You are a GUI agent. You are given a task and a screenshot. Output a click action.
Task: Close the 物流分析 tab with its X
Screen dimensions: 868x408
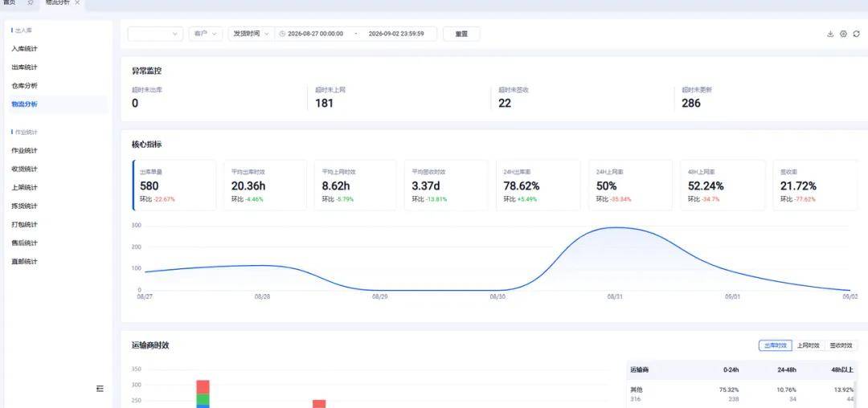click(x=77, y=2)
